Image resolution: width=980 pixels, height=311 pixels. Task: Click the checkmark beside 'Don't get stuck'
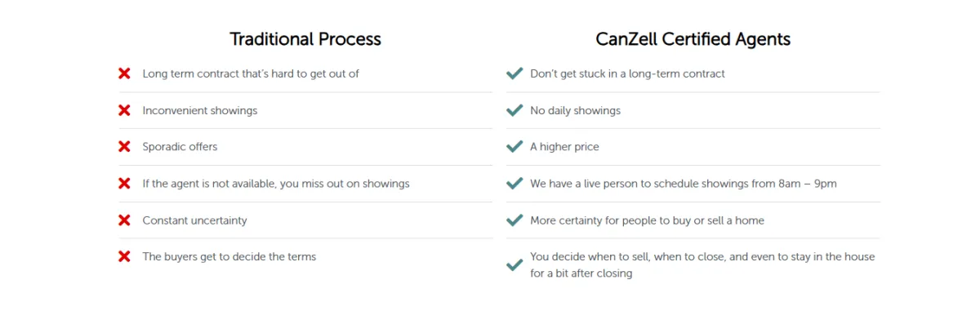(514, 73)
